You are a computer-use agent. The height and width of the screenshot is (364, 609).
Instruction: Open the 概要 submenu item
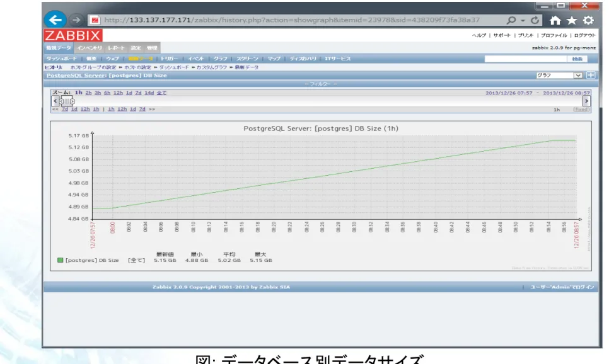pos(91,59)
